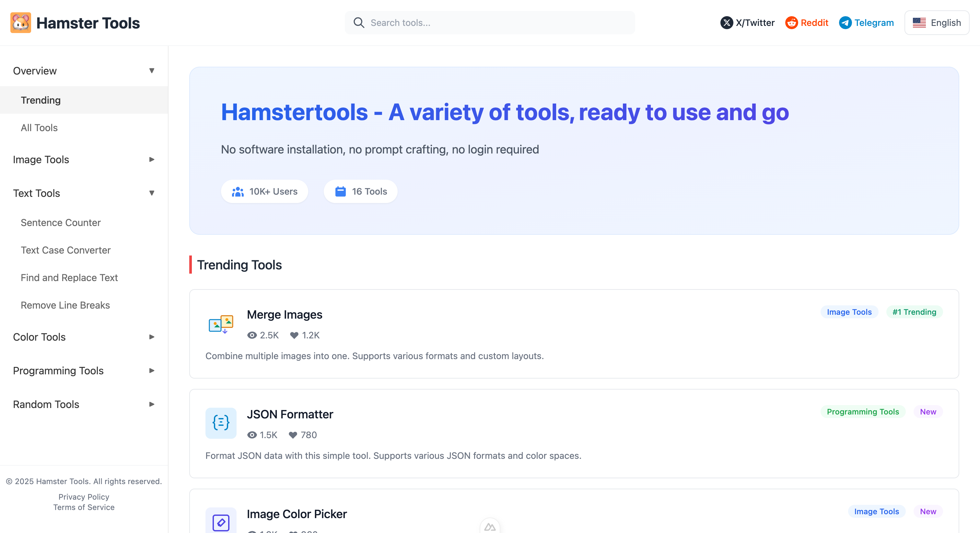
Task: Click the Reddit logo icon
Action: click(x=791, y=23)
